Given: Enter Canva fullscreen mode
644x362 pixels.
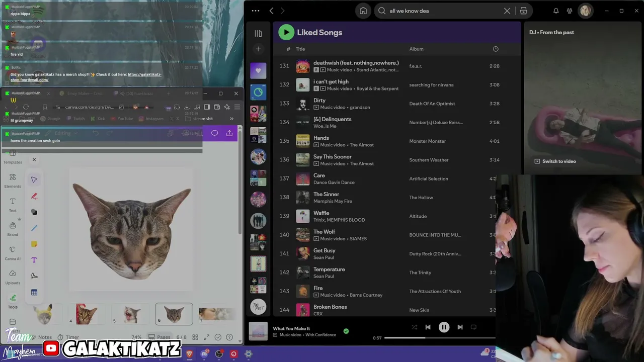Looking at the screenshot, I should [x=206, y=337].
